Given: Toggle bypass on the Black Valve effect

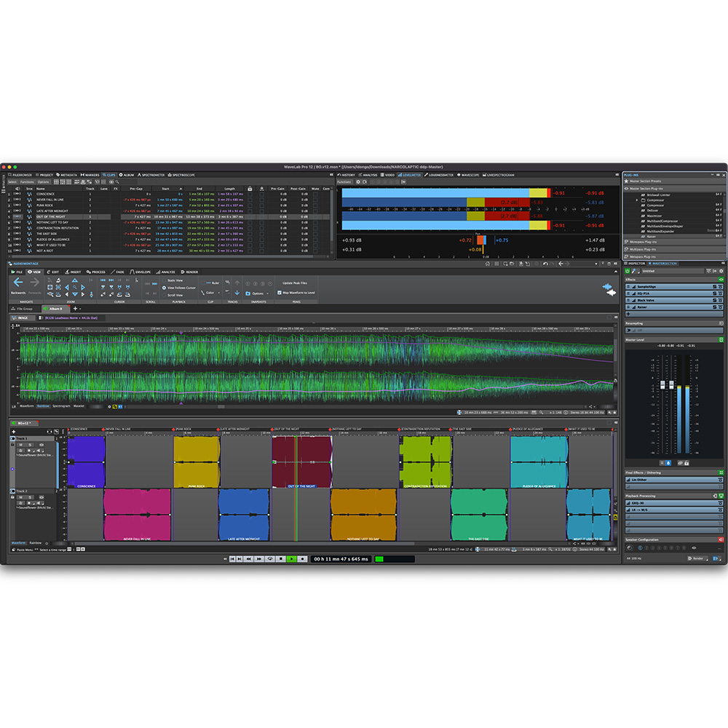Looking at the screenshot, I should 721,300.
